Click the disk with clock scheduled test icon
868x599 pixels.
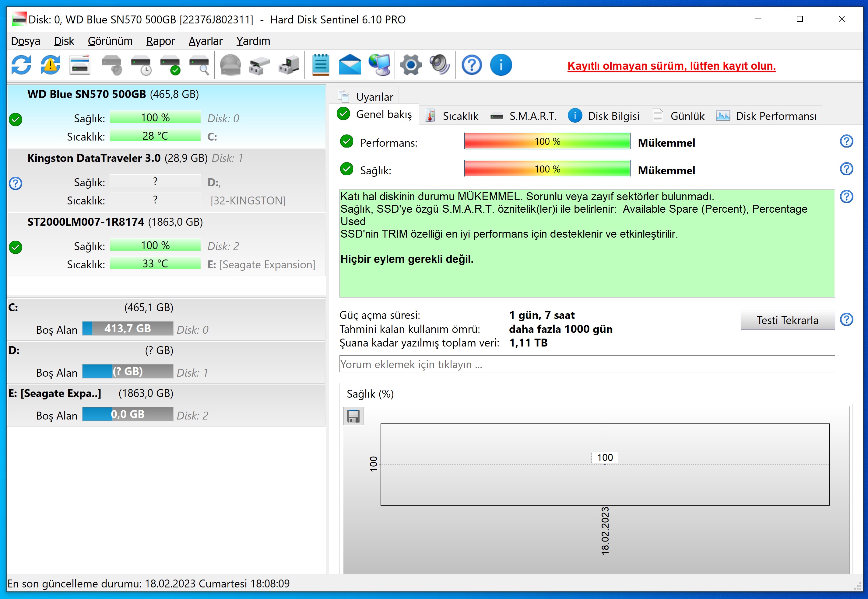point(141,65)
